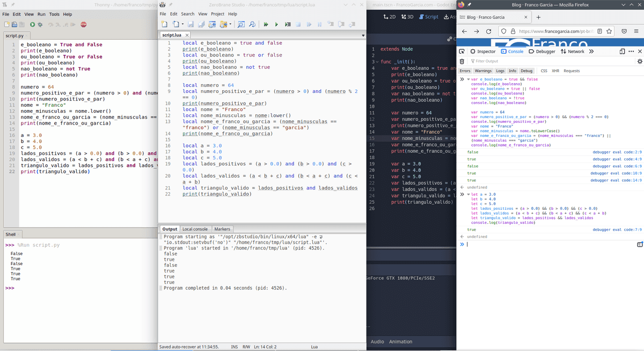This screenshot has width=644, height=351.
Task: Fold the func _init() block in Godot
Action: click(x=377, y=62)
